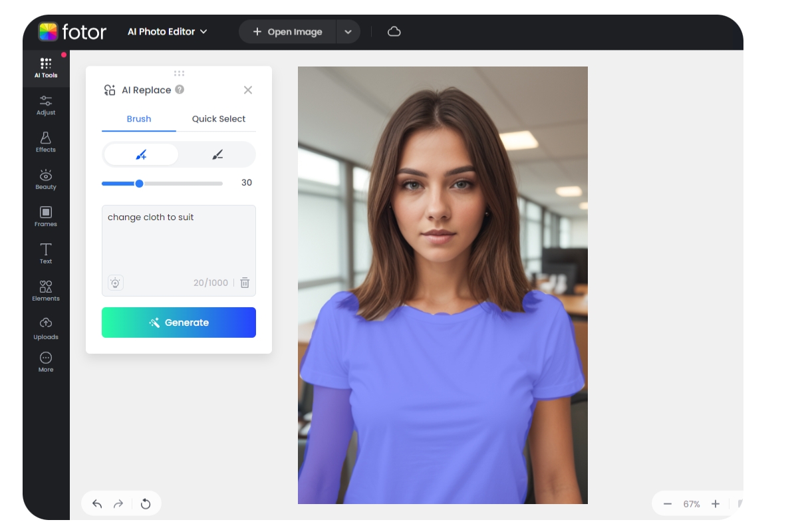Open the More sidebar menu
This screenshot has width=798, height=532.
pos(46,362)
